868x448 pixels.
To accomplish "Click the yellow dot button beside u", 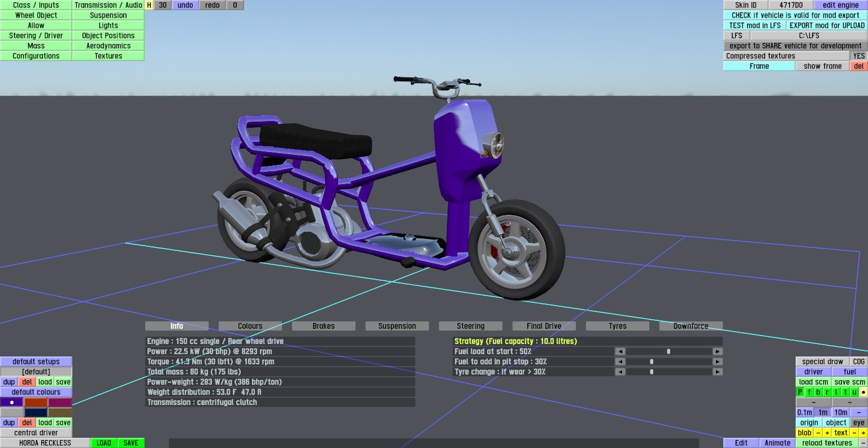I will [863, 392].
